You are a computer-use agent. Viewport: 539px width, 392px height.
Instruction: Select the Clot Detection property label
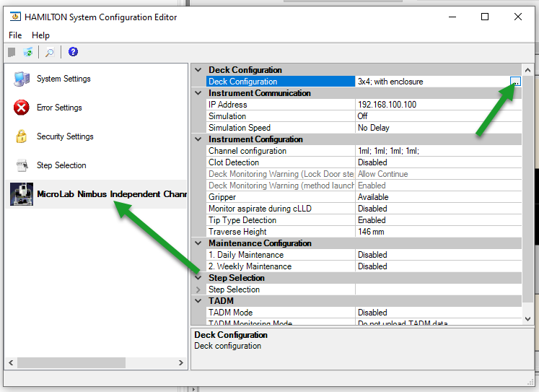(233, 162)
